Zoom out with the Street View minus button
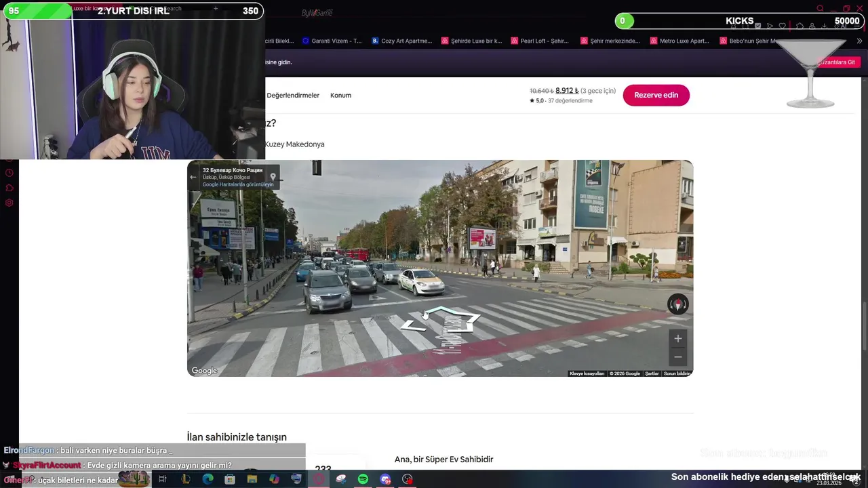The image size is (868, 488). (x=677, y=357)
